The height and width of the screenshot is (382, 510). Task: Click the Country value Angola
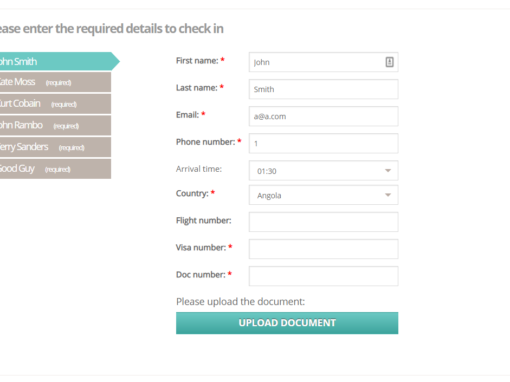coord(269,196)
